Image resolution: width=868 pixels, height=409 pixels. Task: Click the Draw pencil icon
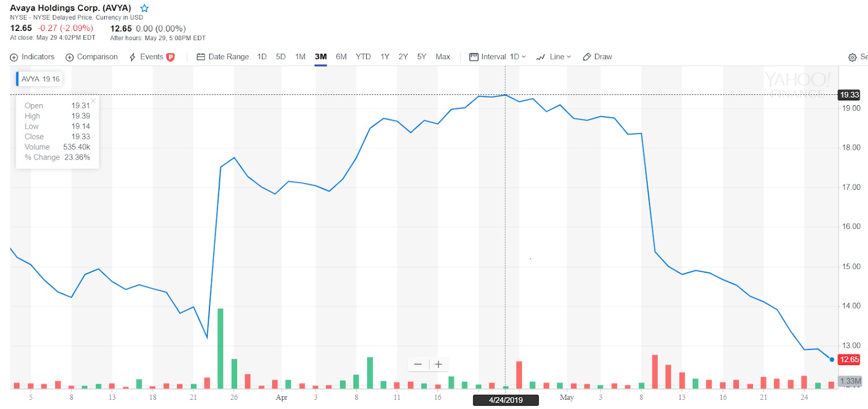point(586,57)
